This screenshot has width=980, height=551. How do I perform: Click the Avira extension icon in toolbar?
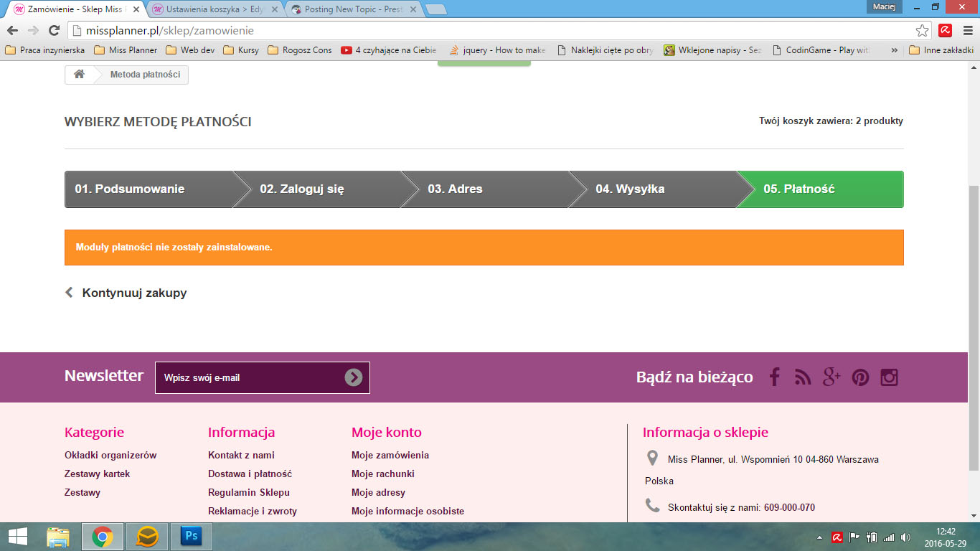946,31
